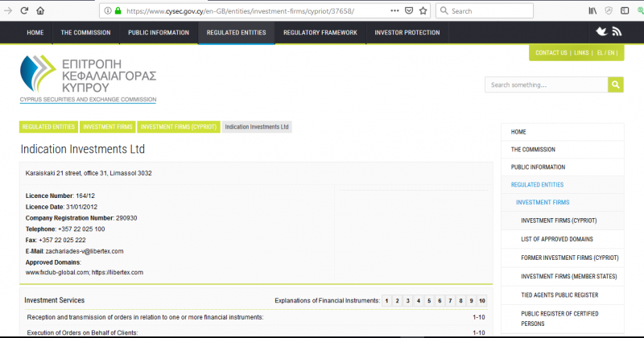Screen dimensions: 644x338
Task: Open financial instrument explanation 9
Action: click(x=471, y=301)
